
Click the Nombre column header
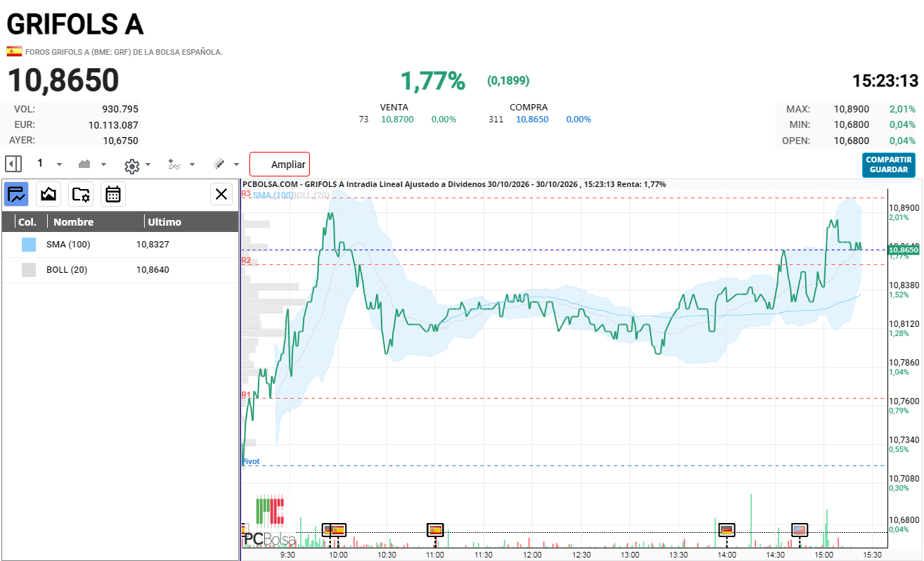coord(73,222)
